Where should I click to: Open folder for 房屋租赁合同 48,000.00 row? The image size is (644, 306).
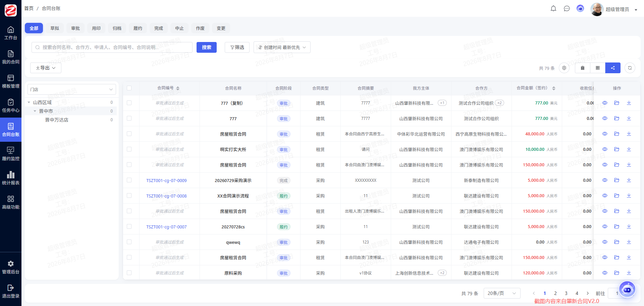point(616,134)
